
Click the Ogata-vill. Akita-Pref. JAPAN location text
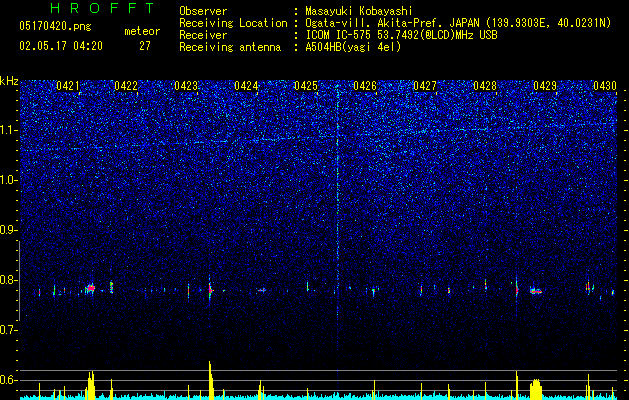coord(458,23)
